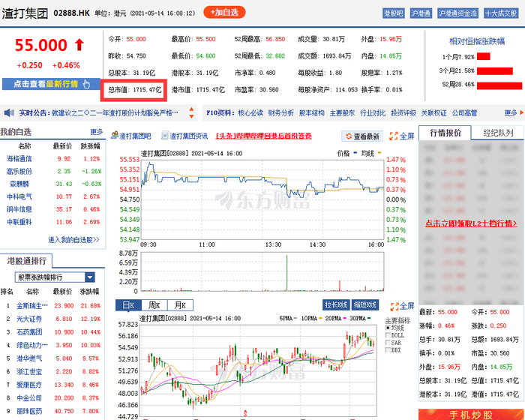Switch to the 月K chart tab
The height and width of the screenshot is (420, 525).
pyautogui.click(x=180, y=305)
